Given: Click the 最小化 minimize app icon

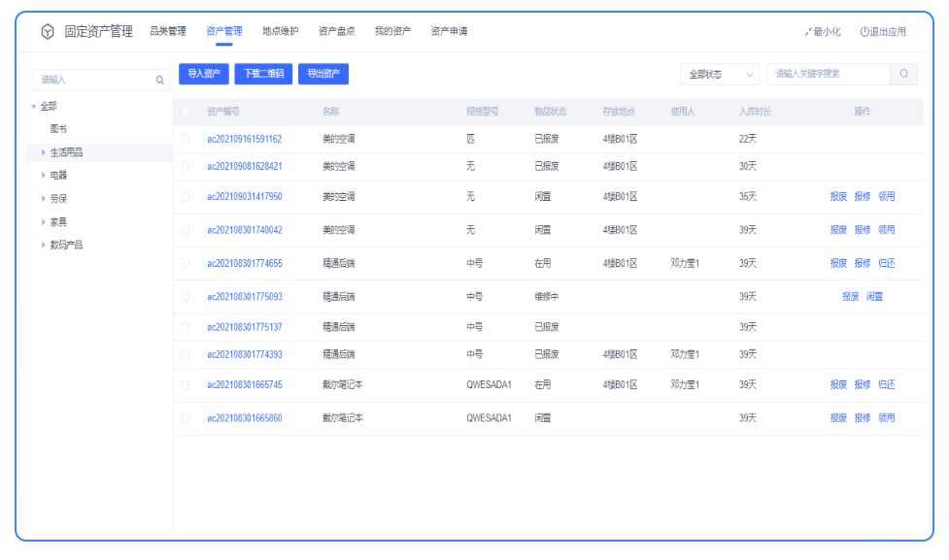Looking at the screenshot, I should [808, 32].
